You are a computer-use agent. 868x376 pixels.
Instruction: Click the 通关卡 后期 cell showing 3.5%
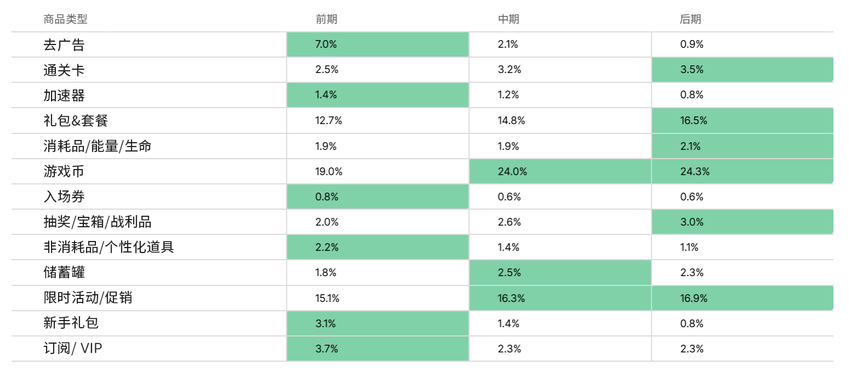(x=742, y=70)
